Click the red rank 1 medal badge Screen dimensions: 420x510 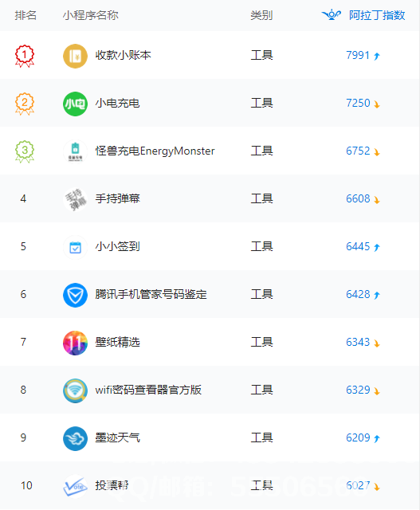point(25,56)
